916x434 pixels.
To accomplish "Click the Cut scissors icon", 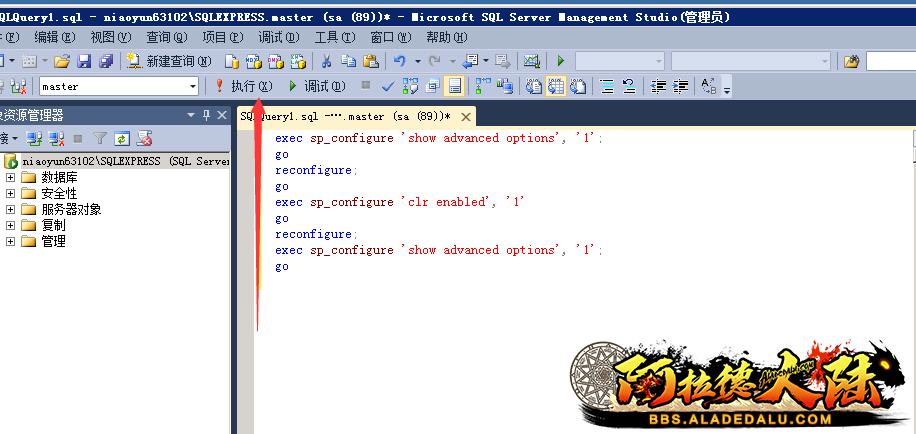I will click(329, 62).
